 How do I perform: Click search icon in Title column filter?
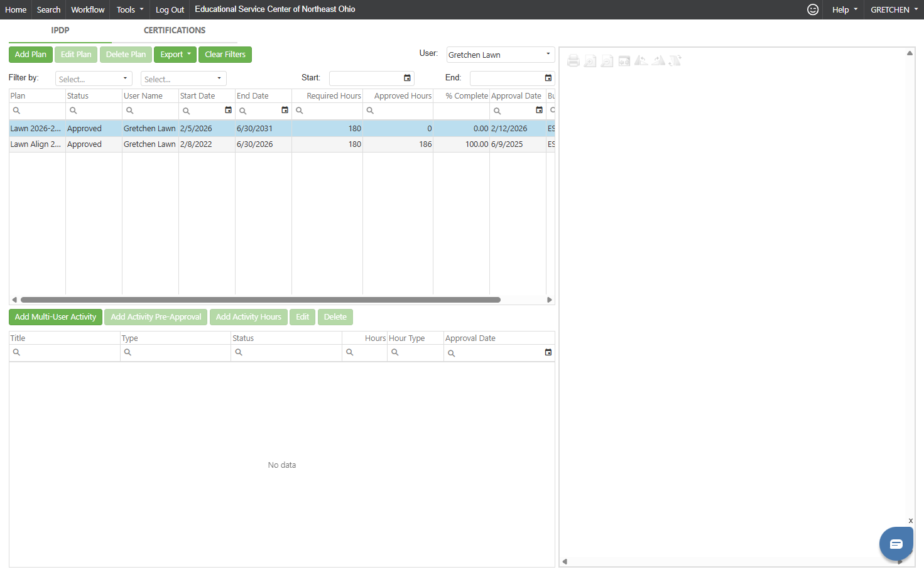coord(17,352)
